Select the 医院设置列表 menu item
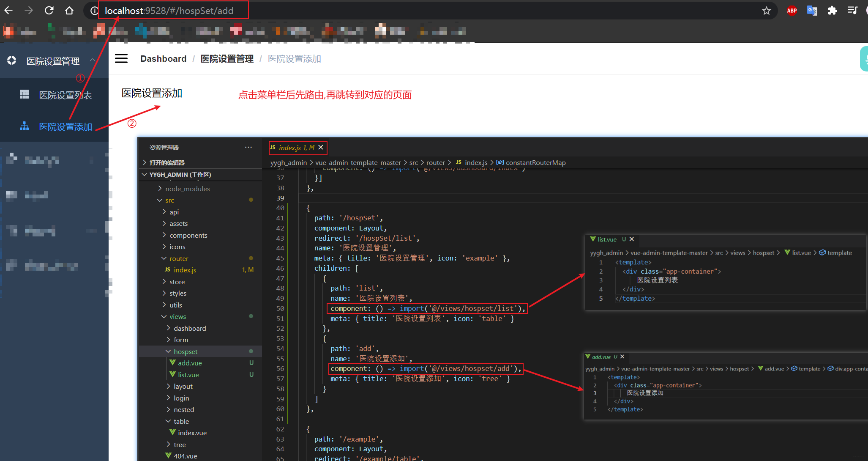This screenshot has height=461, width=868. pyautogui.click(x=65, y=95)
